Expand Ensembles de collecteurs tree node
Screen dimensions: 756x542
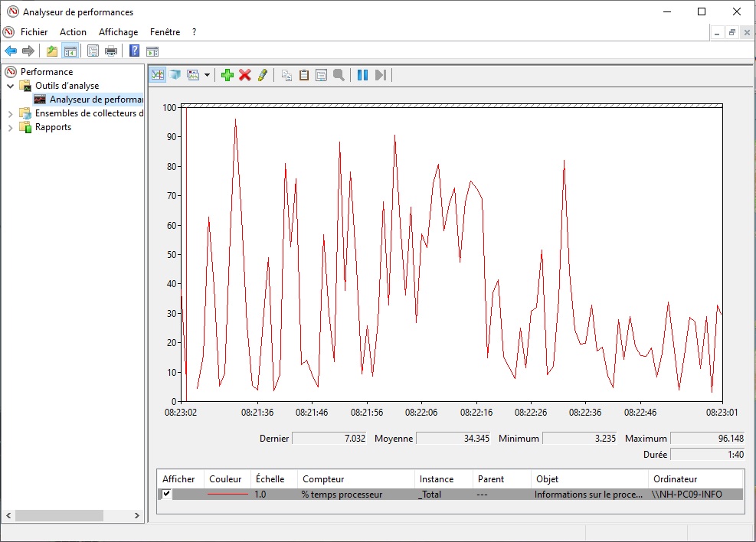tap(11, 113)
